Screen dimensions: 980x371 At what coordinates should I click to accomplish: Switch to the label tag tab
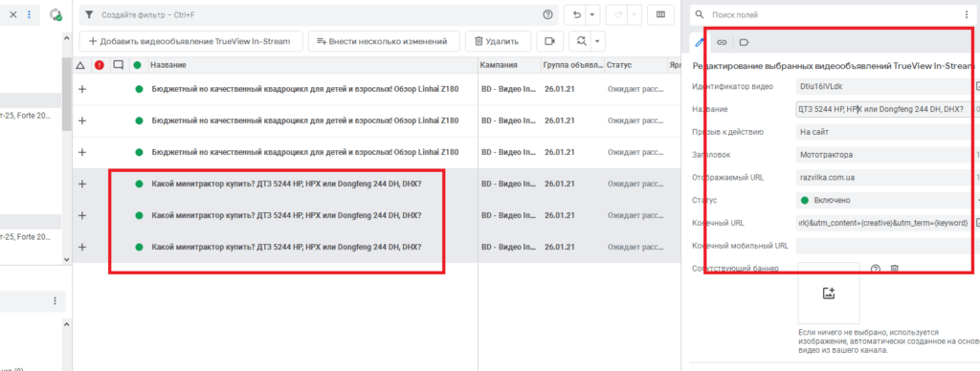pos(744,42)
